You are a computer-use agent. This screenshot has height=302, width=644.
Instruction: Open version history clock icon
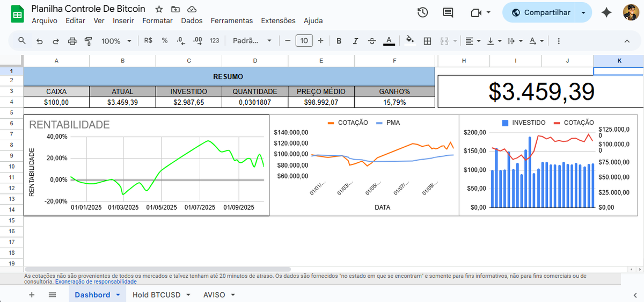tap(423, 12)
